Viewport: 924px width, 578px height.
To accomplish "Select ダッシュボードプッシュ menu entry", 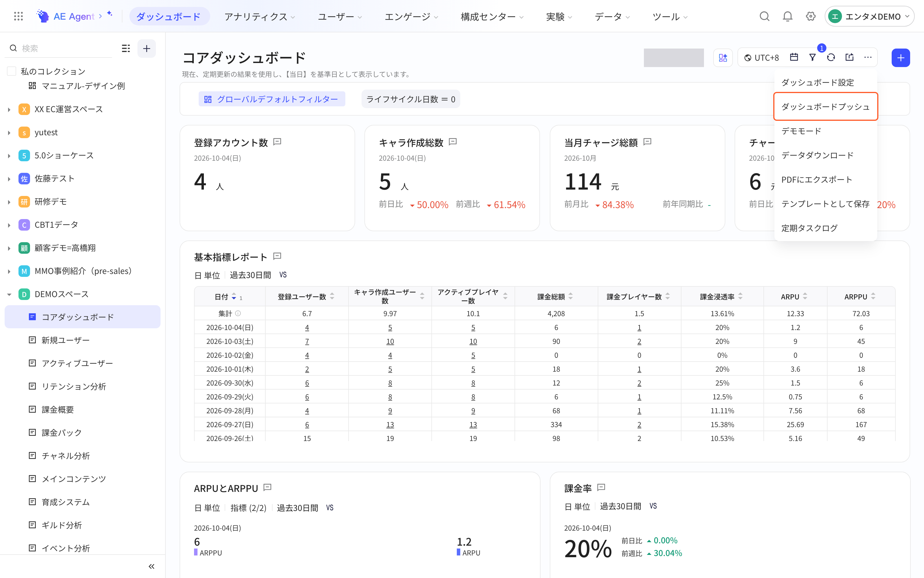I will click(x=826, y=107).
